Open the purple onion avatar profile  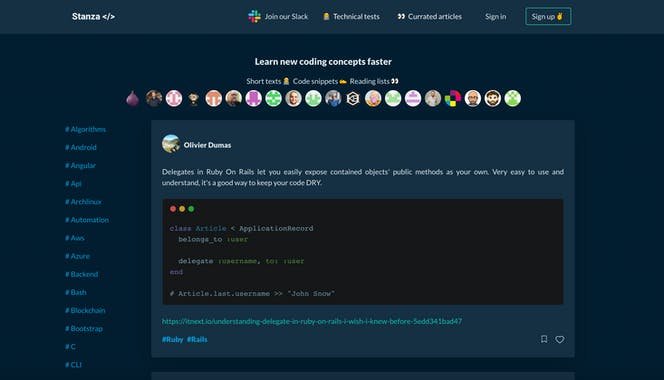click(x=133, y=98)
